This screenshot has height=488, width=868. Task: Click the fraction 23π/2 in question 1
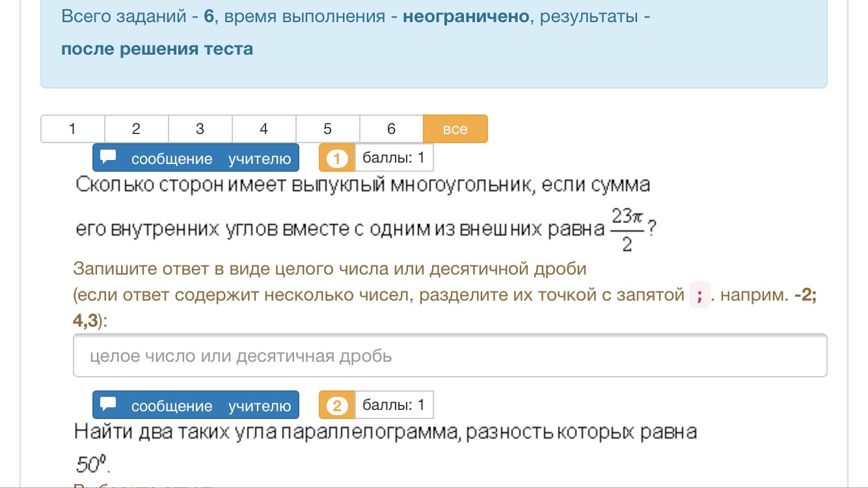pyautogui.click(x=627, y=229)
